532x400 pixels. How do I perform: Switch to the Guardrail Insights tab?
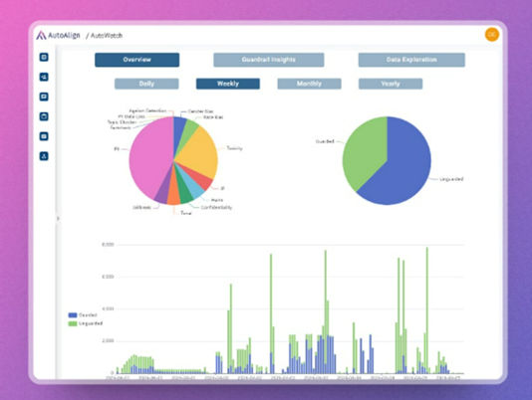[269, 60]
